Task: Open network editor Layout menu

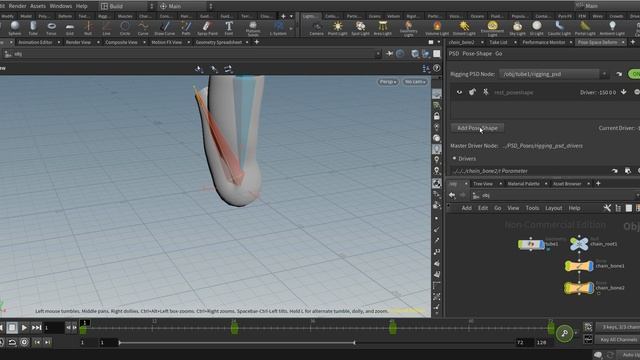Action: click(553, 208)
